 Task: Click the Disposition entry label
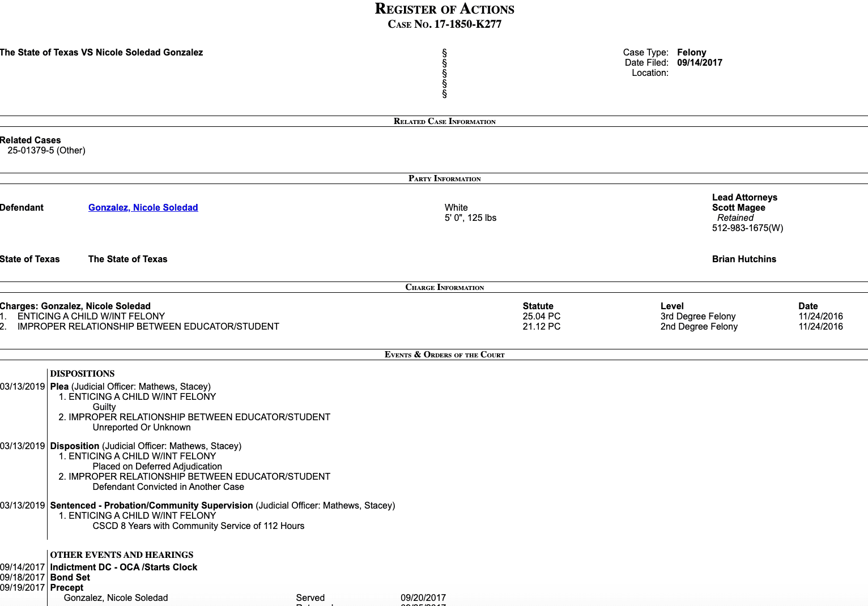tap(75, 446)
